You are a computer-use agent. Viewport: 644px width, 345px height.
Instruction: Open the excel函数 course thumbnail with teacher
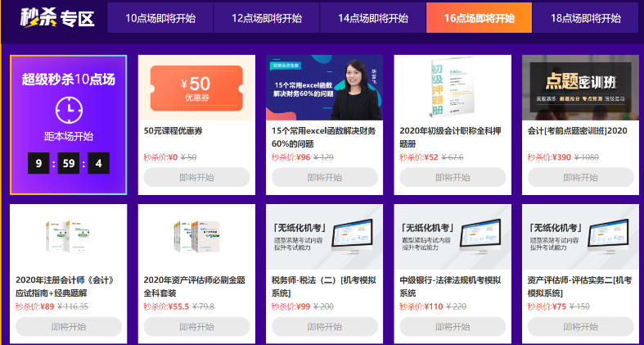(x=325, y=88)
